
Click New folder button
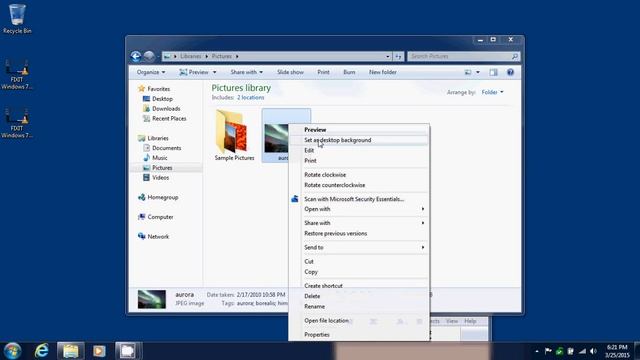[382, 72]
